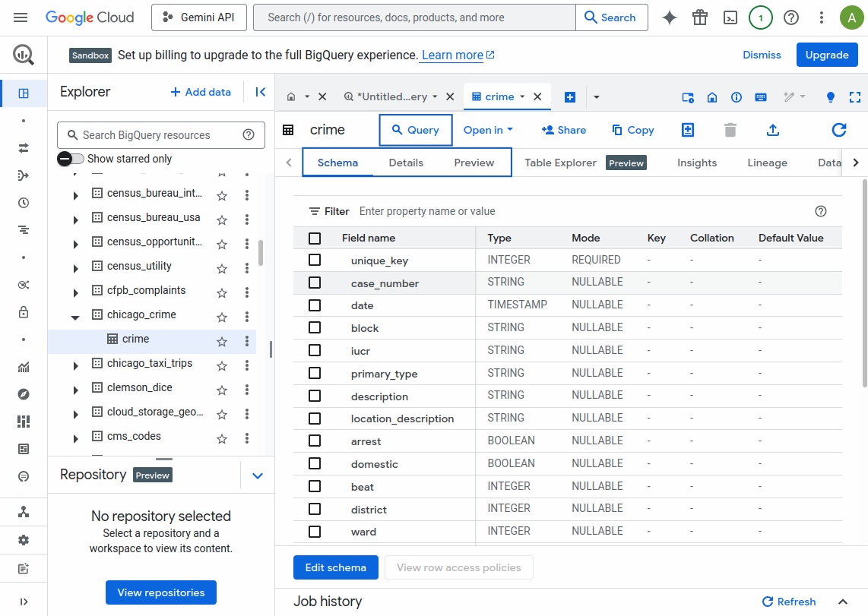868x616 pixels.
Task: Tick the primary_type field checkbox
Action: [315, 373]
